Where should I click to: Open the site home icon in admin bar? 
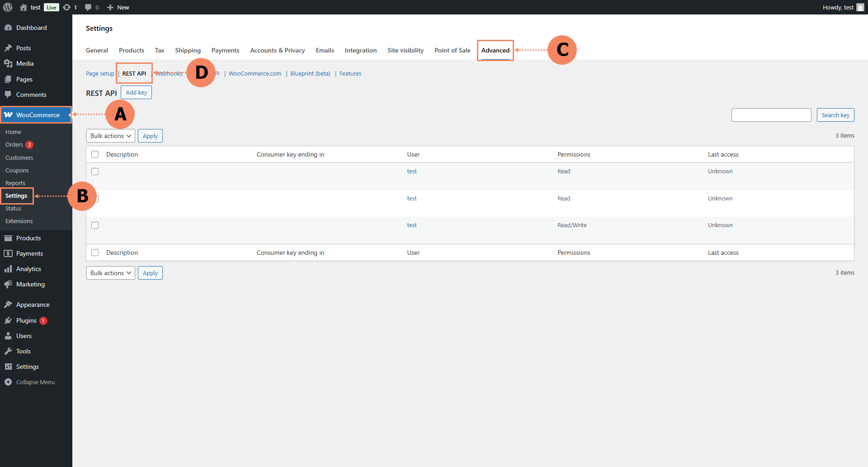tap(24, 7)
